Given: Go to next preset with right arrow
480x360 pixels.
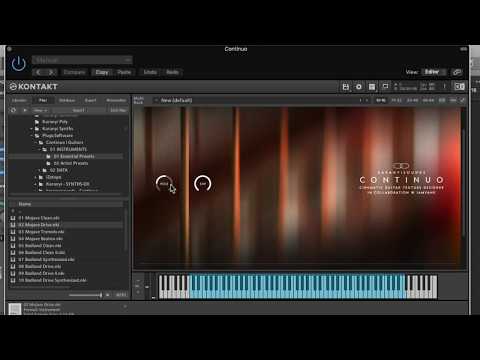Looking at the screenshot, I should pyautogui.click(x=51, y=72).
